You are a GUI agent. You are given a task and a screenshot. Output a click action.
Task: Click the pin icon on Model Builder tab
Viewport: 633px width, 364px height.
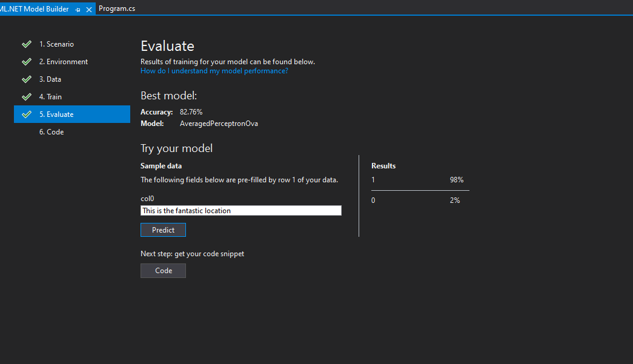click(x=78, y=10)
